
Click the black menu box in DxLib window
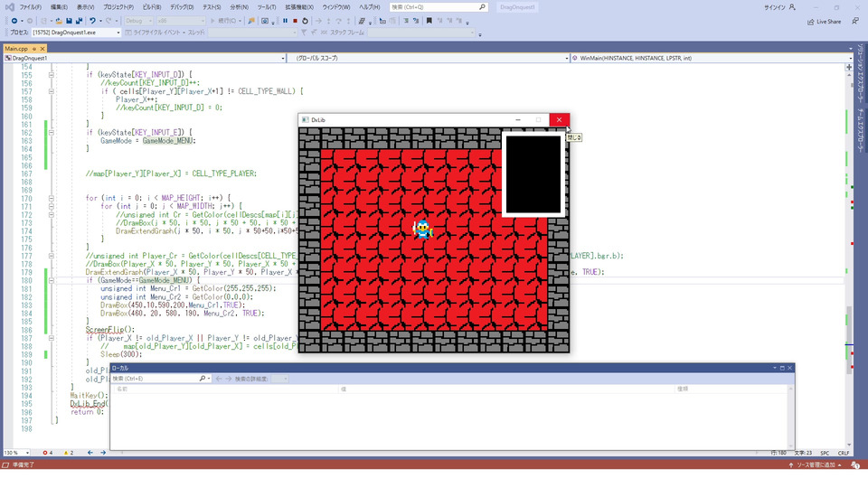(x=533, y=174)
